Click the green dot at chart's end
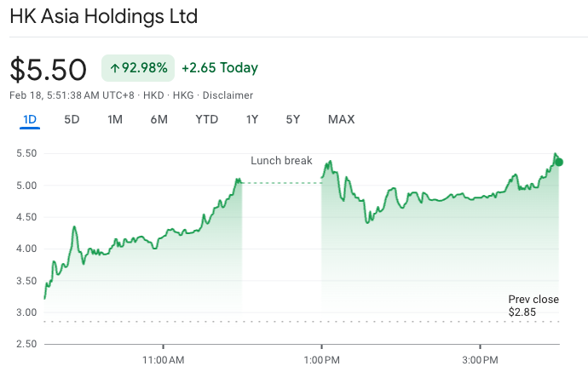588x372 pixels. [558, 162]
